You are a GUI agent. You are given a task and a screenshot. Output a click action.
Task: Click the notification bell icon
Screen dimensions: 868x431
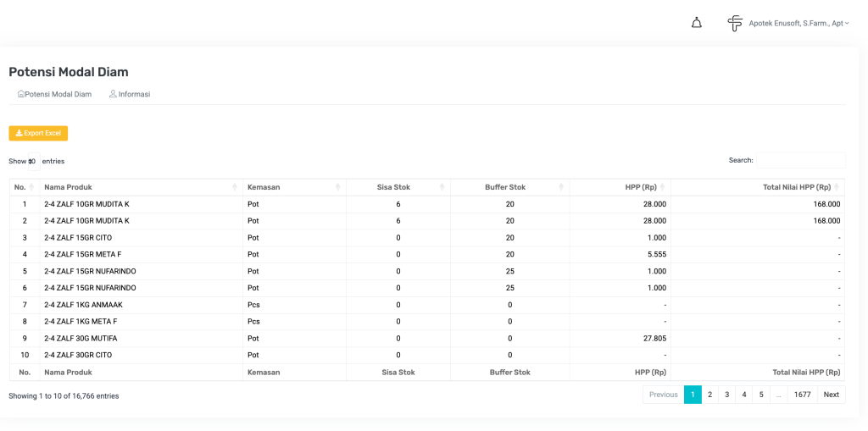click(696, 23)
